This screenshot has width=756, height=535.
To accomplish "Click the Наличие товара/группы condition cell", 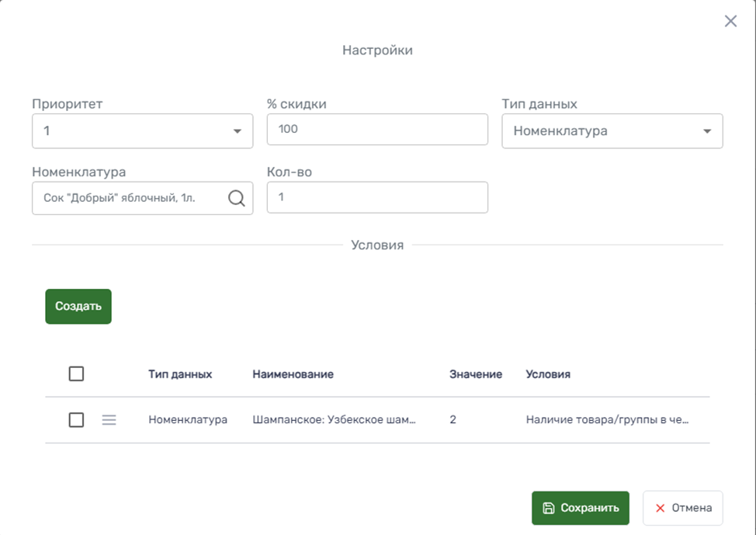I will coord(607,420).
